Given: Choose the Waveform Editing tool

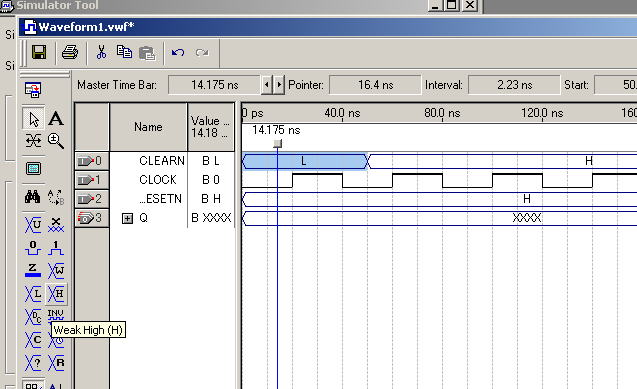Looking at the screenshot, I should (x=33, y=141).
